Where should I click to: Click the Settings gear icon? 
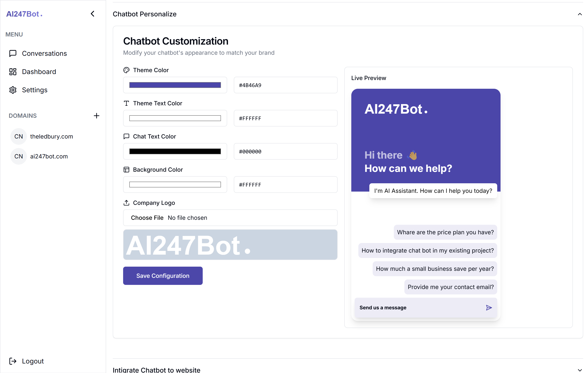click(13, 90)
